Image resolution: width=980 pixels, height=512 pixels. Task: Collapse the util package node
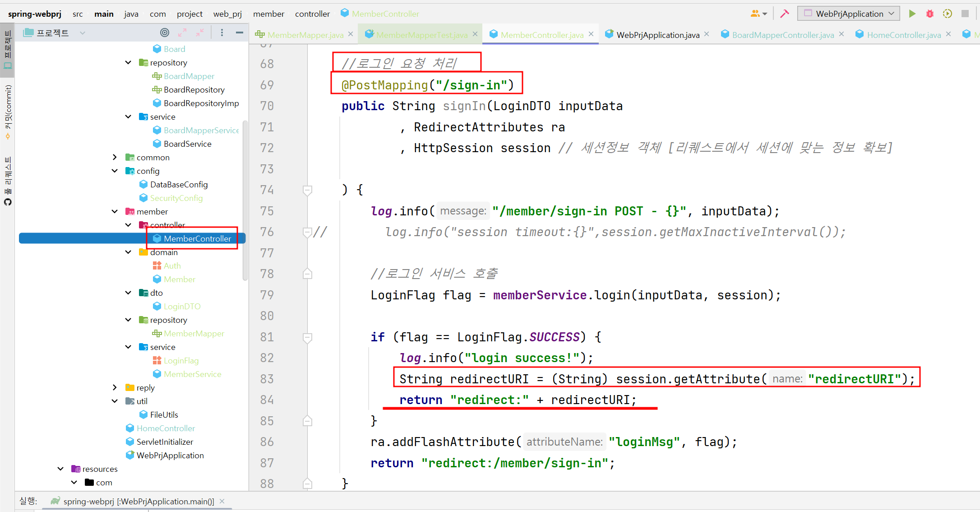pos(115,401)
